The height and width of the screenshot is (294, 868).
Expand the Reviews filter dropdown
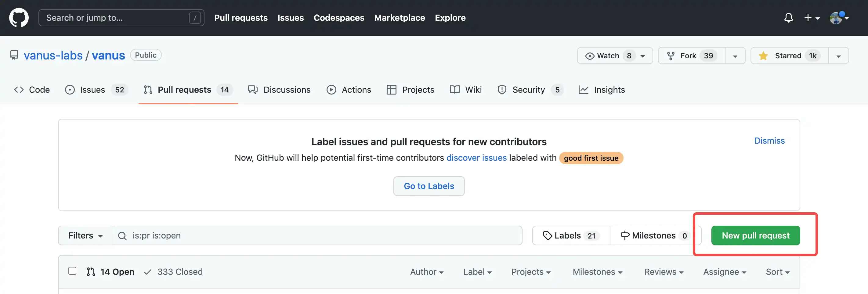click(664, 272)
